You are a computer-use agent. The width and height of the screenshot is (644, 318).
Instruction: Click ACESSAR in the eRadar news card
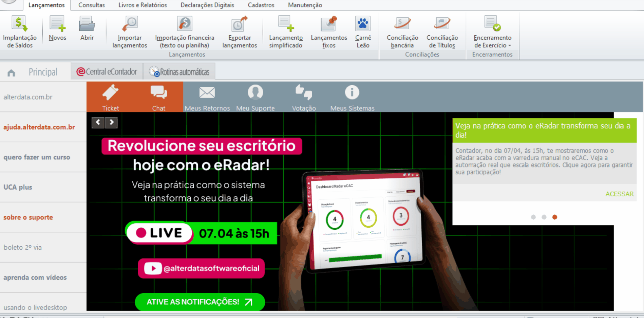pyautogui.click(x=619, y=194)
